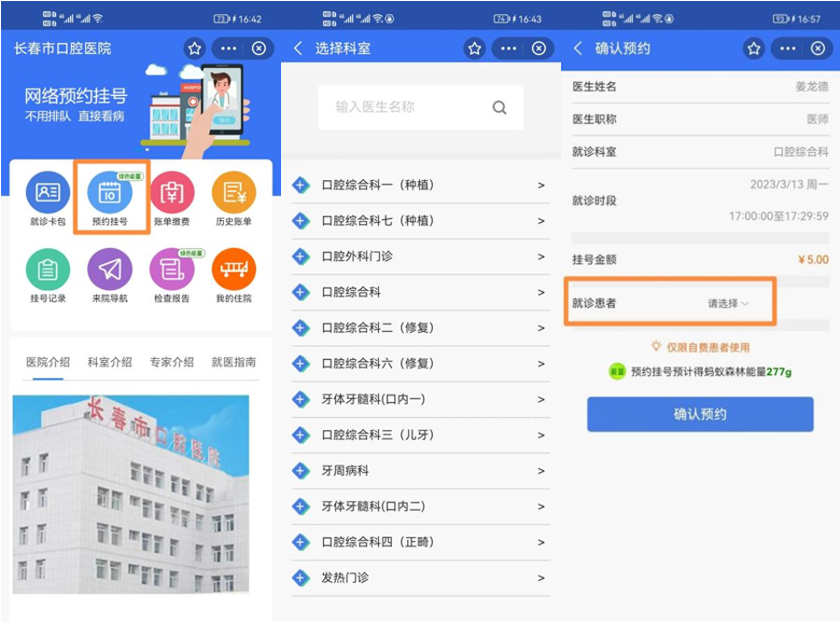840x623 pixels.
Task: Switch to 科室介绍 tab
Action: point(109,362)
